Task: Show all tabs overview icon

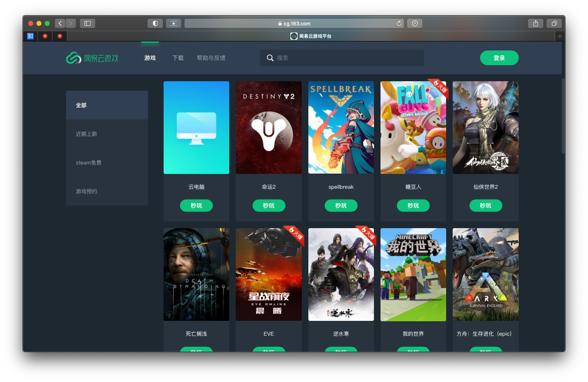Action: (x=554, y=23)
